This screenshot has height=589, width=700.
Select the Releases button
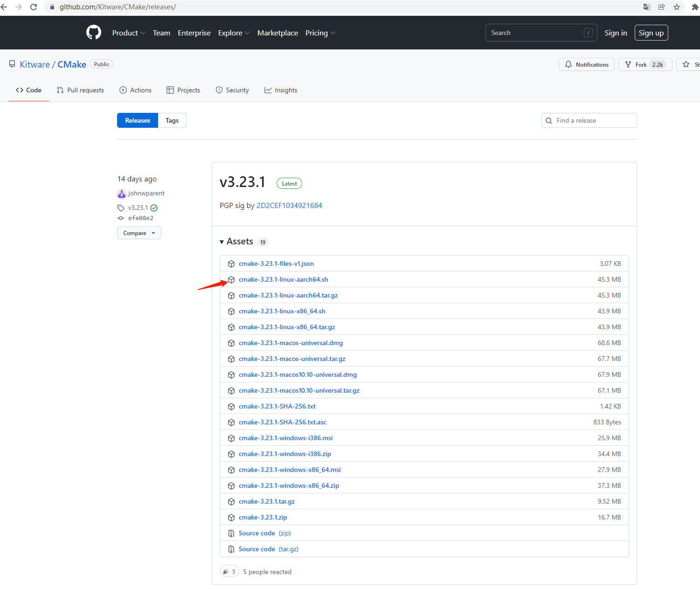tap(138, 120)
